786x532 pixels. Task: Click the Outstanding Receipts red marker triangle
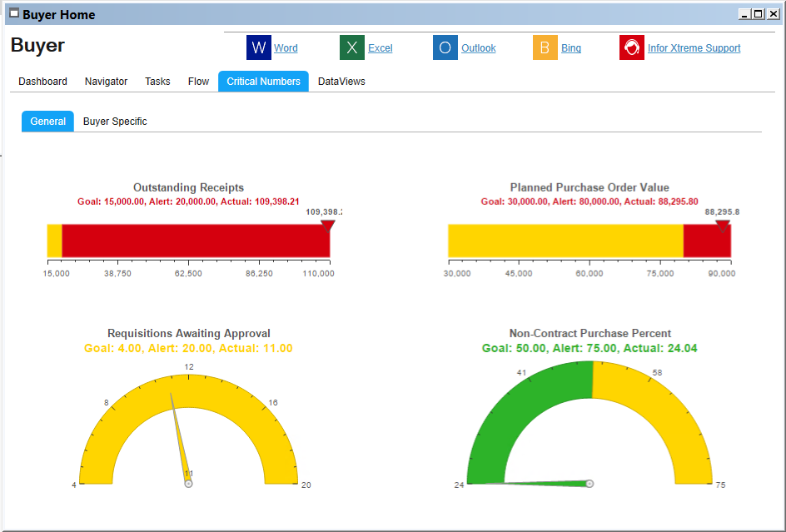pyautogui.click(x=328, y=226)
